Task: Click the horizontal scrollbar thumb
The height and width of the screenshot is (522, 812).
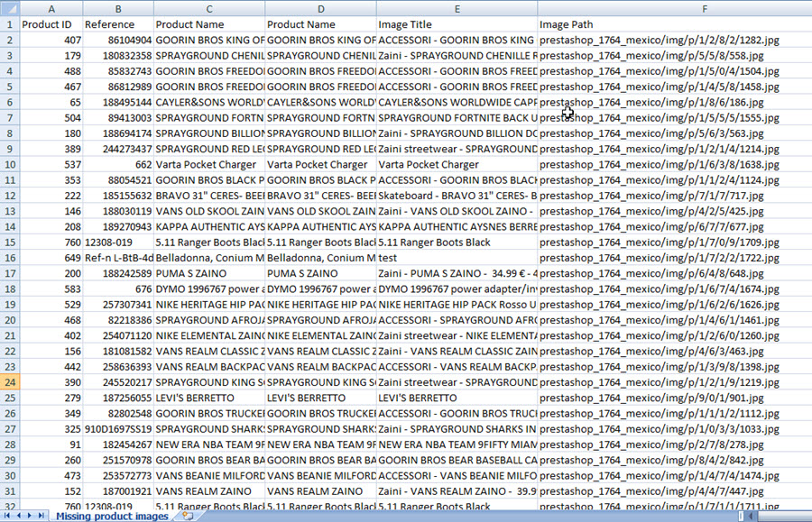Action: point(785,516)
